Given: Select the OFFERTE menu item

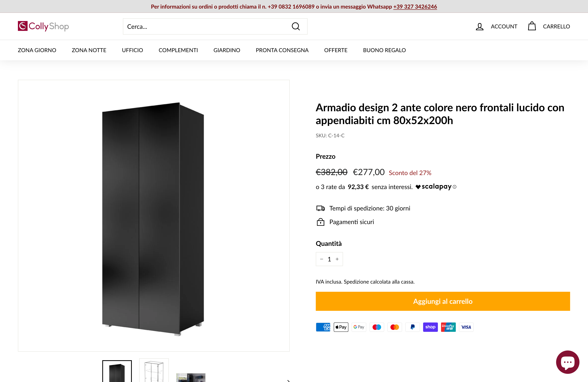Looking at the screenshot, I should pyautogui.click(x=335, y=50).
